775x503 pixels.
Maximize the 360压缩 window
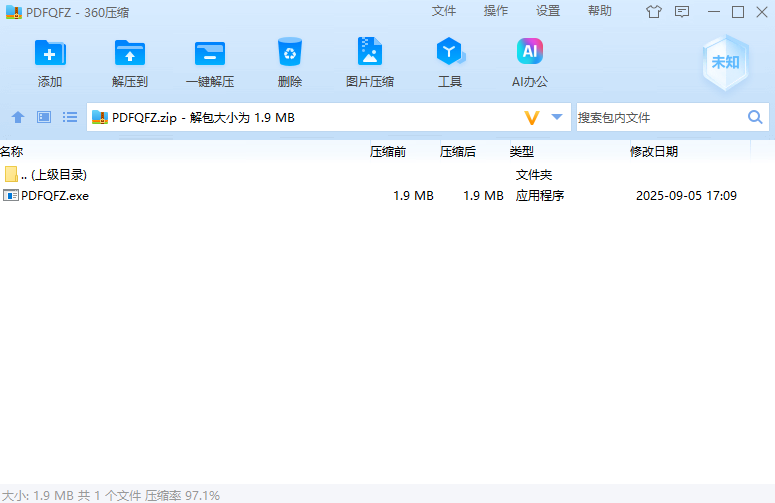738,12
